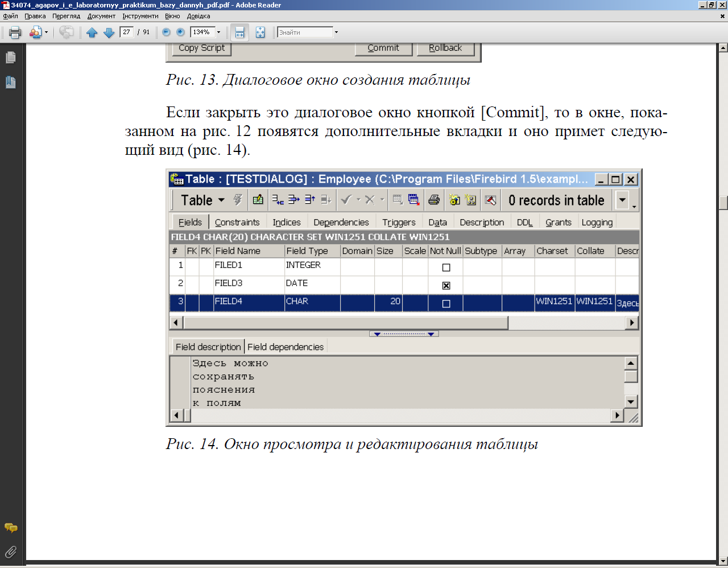Show the Pages thumbnails panel icon

[x=10, y=57]
